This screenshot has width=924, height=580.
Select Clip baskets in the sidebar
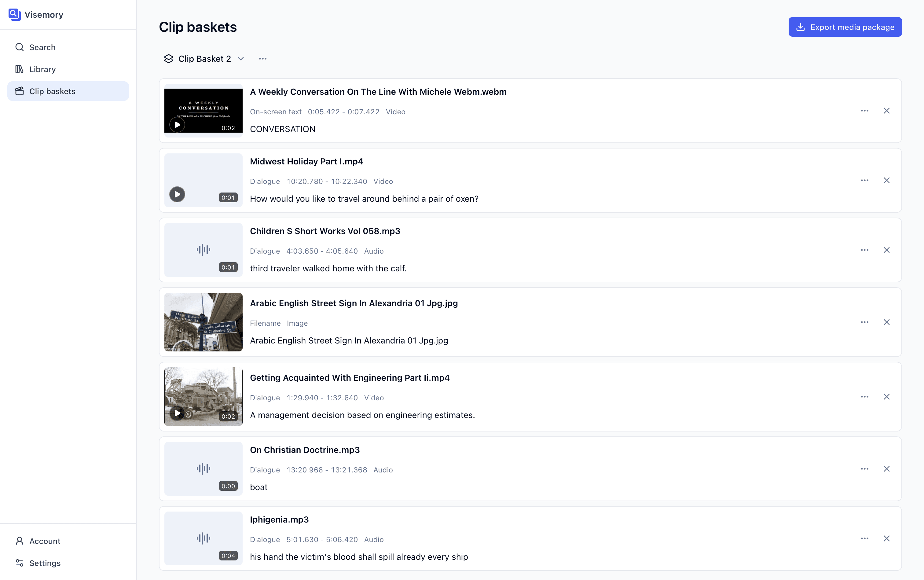pos(68,91)
